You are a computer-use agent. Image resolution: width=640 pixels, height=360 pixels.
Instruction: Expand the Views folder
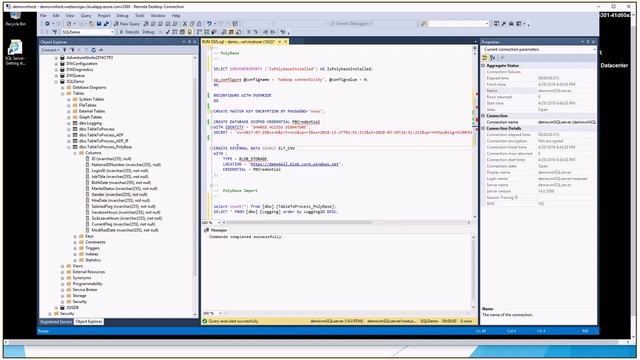click(x=63, y=266)
